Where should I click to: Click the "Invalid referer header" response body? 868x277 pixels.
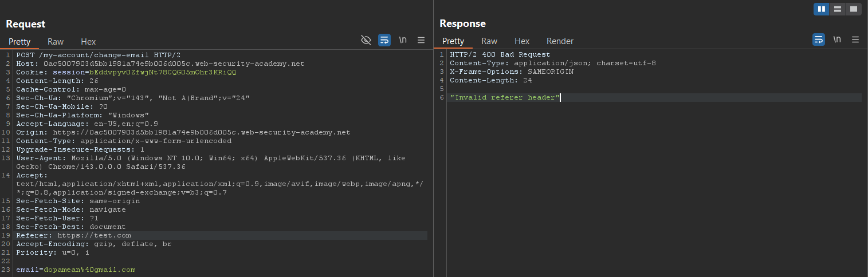[505, 98]
